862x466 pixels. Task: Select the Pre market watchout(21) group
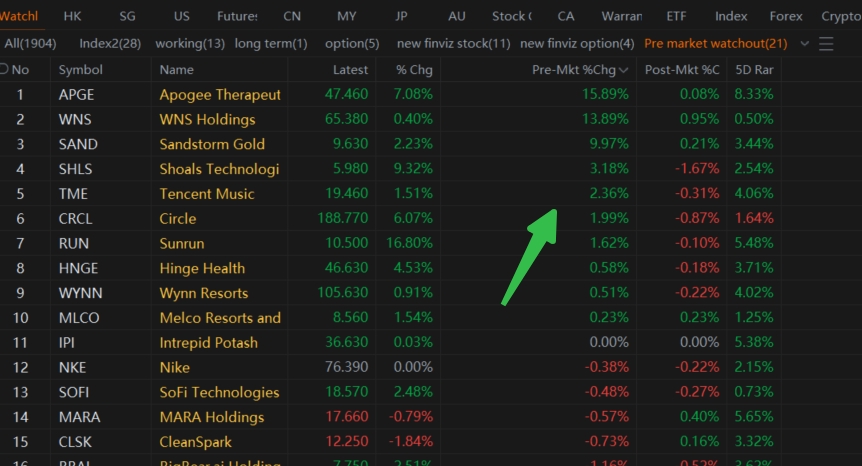716,43
